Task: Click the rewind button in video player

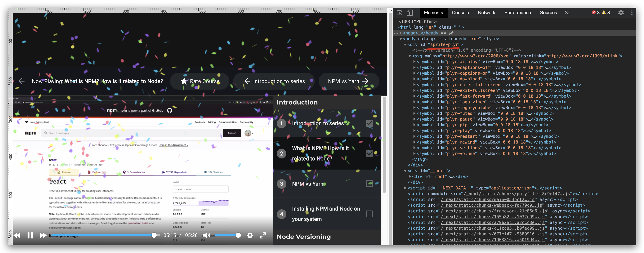Action: 17,235
